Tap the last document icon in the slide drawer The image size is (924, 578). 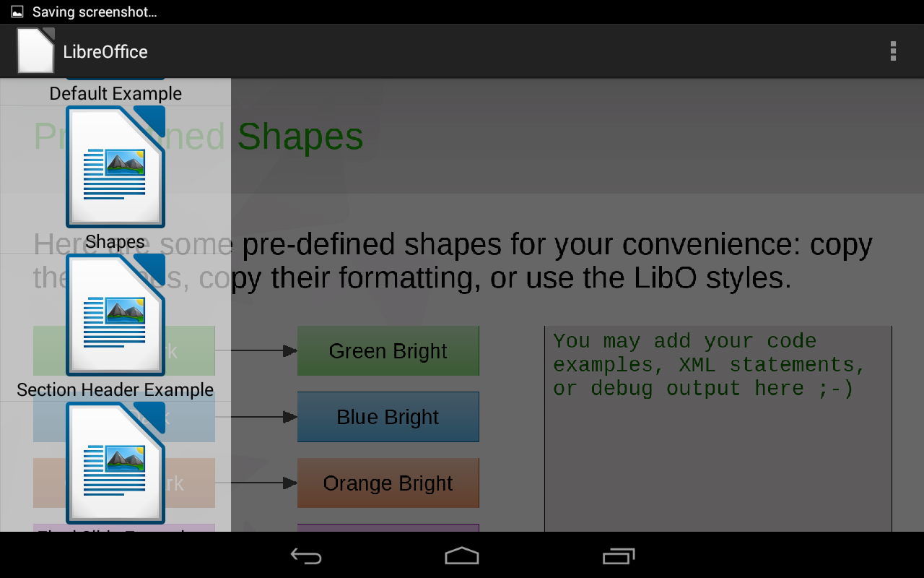pyautogui.click(x=115, y=463)
